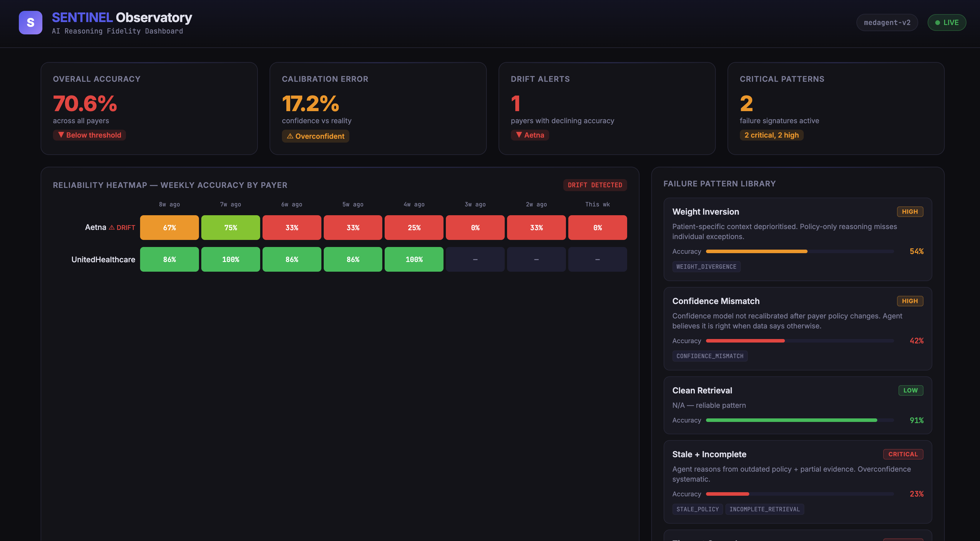Toggle the LIVE status indicator
Screen dimensions: 980x541
946,22
